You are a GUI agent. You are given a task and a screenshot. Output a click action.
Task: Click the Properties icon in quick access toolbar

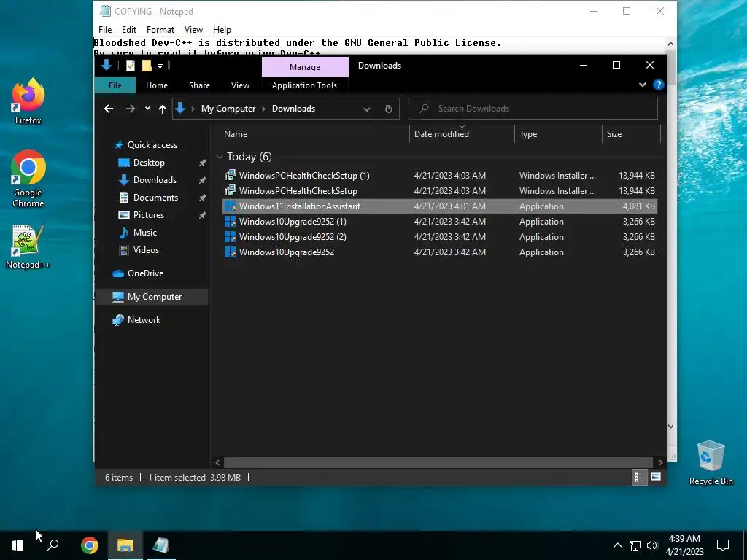pos(130,66)
